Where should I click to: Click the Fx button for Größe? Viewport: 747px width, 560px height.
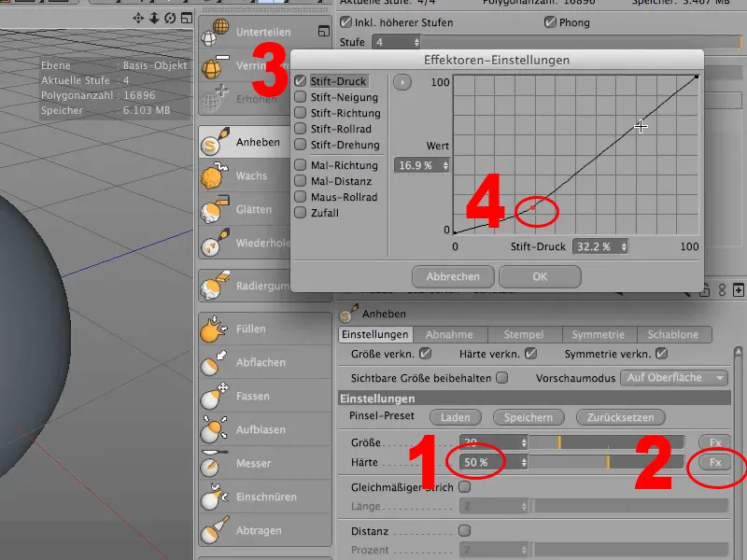pos(714,442)
